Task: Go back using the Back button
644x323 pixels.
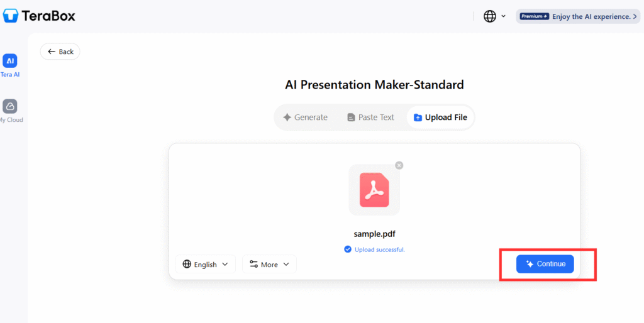Action: (x=60, y=52)
